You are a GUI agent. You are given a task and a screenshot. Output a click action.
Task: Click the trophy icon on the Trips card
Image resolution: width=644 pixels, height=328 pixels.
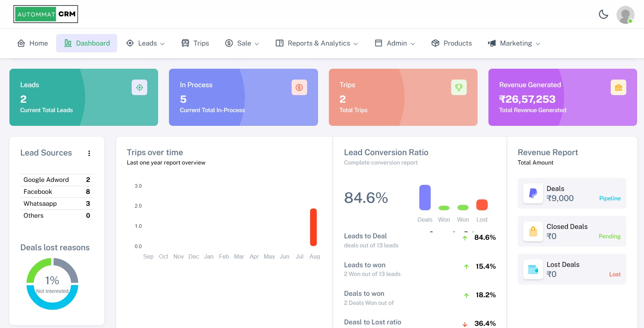[x=459, y=87]
